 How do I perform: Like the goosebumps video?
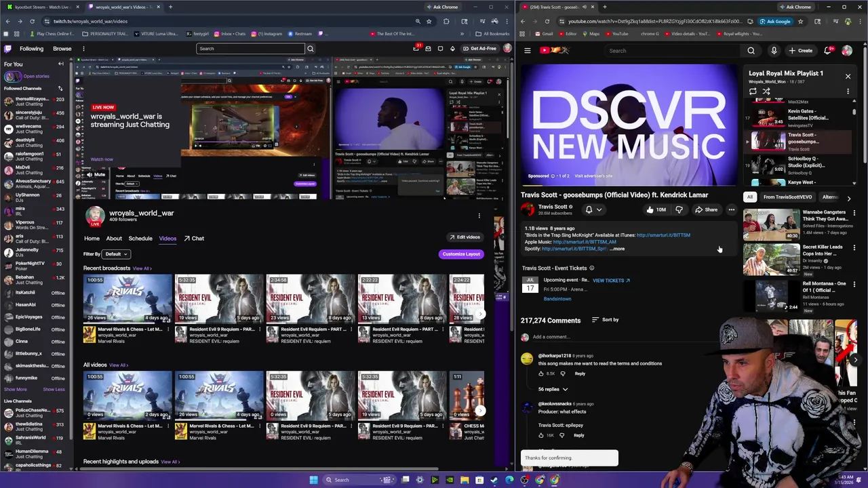pos(655,209)
